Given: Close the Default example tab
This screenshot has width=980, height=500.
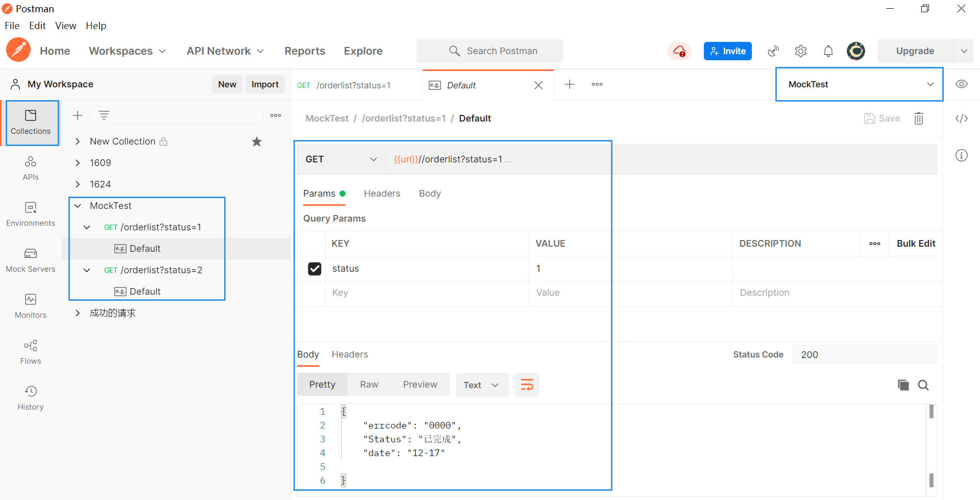Looking at the screenshot, I should coord(538,85).
